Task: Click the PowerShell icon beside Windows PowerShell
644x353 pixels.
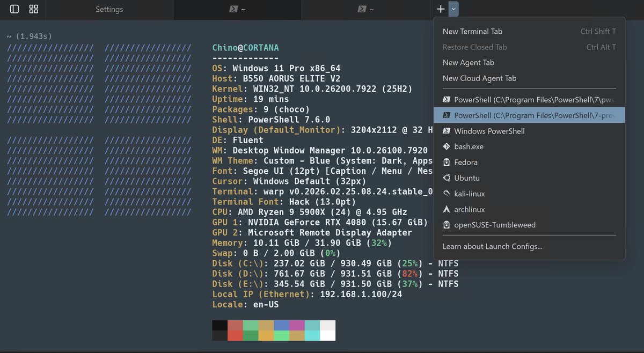Action: pos(447,131)
